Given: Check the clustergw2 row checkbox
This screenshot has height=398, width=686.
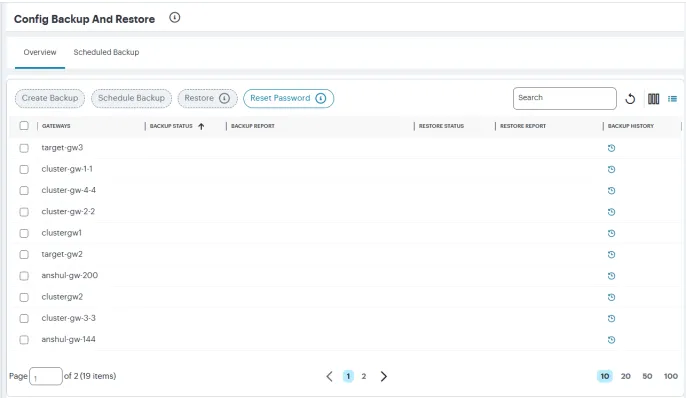Looking at the screenshot, I should point(24,297).
